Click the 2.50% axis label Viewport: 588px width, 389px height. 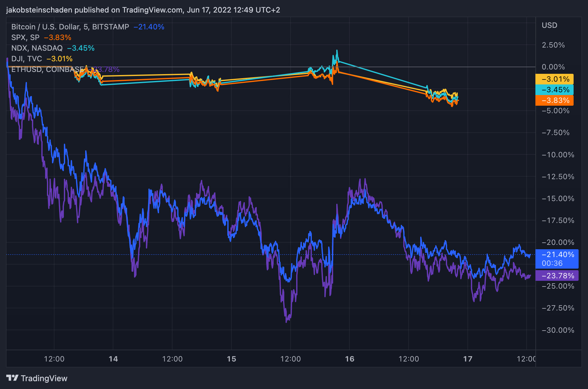(x=553, y=45)
